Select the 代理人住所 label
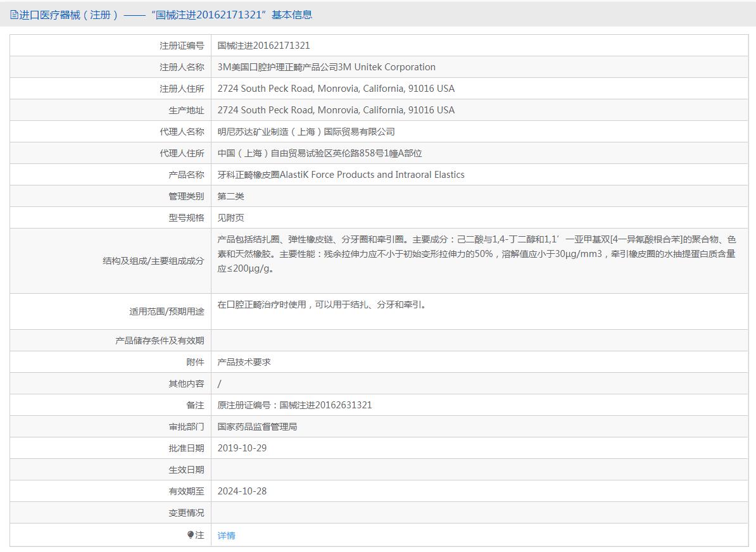This screenshot has width=756, height=552. click(x=182, y=153)
